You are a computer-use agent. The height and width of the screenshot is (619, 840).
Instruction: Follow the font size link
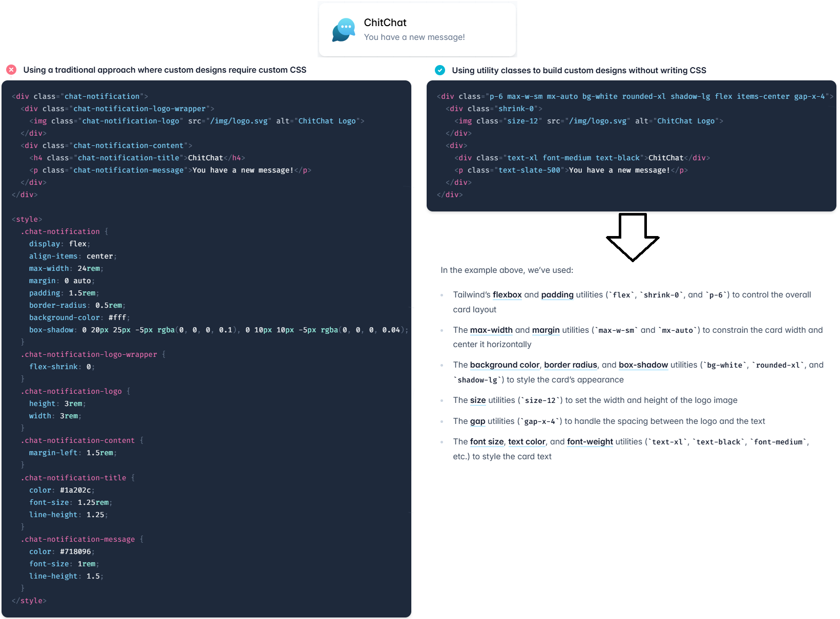(487, 442)
